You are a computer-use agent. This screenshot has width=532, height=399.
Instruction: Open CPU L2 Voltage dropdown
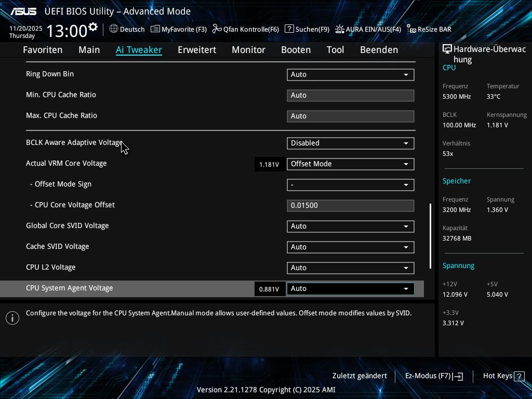tap(351, 268)
